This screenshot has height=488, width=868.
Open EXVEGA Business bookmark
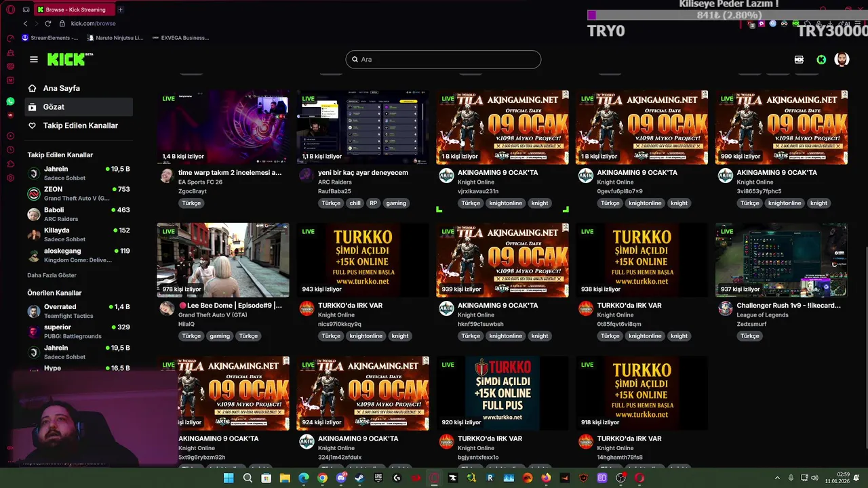180,38
